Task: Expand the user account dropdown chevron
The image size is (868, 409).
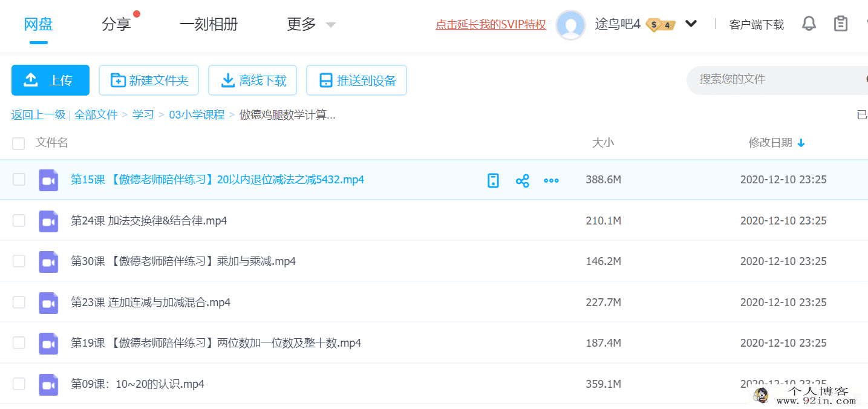Action: click(x=691, y=24)
